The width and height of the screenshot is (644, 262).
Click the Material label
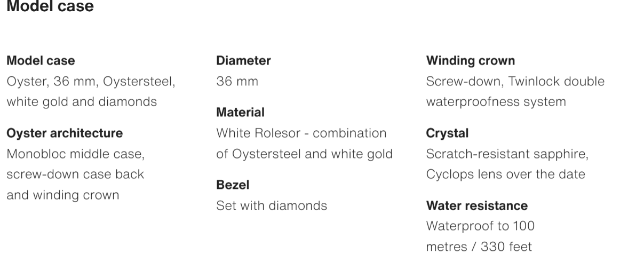tap(240, 113)
